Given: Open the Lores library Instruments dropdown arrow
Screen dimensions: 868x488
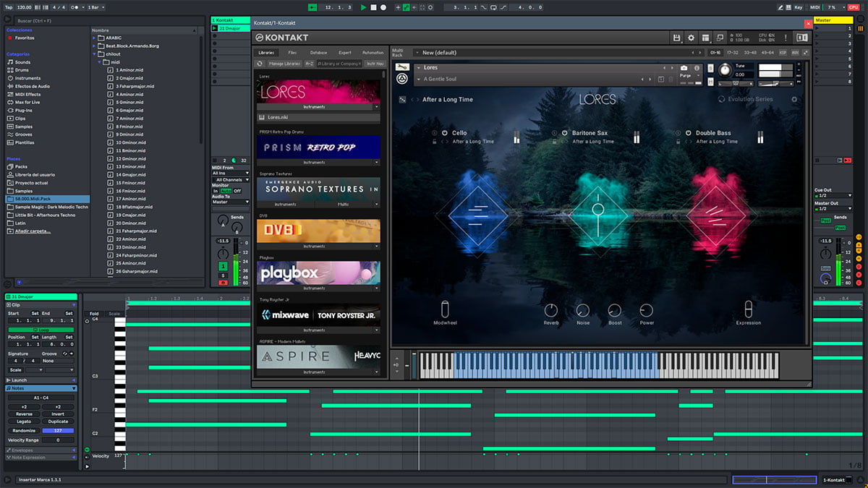Looking at the screenshot, I should (x=376, y=106).
